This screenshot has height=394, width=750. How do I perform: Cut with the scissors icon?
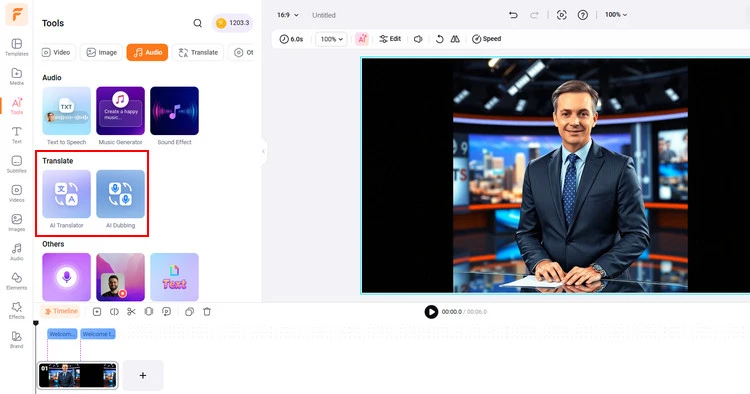[132, 312]
